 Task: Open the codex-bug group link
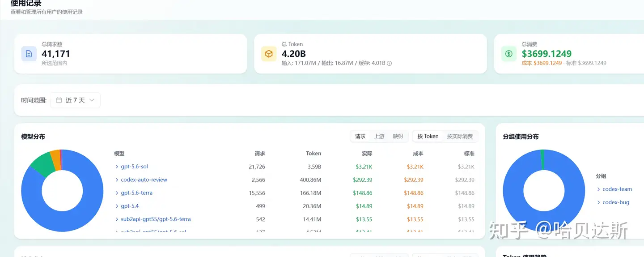coord(616,202)
